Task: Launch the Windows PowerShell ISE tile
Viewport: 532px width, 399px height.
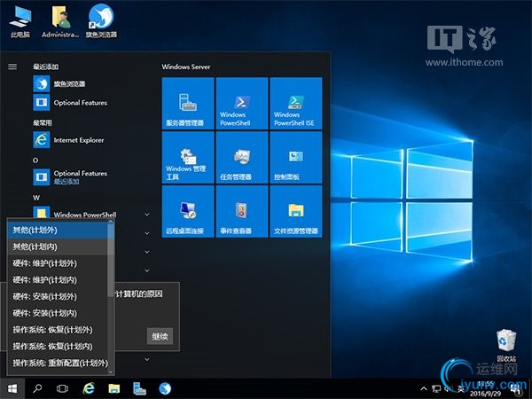Action: pyautogui.click(x=296, y=103)
